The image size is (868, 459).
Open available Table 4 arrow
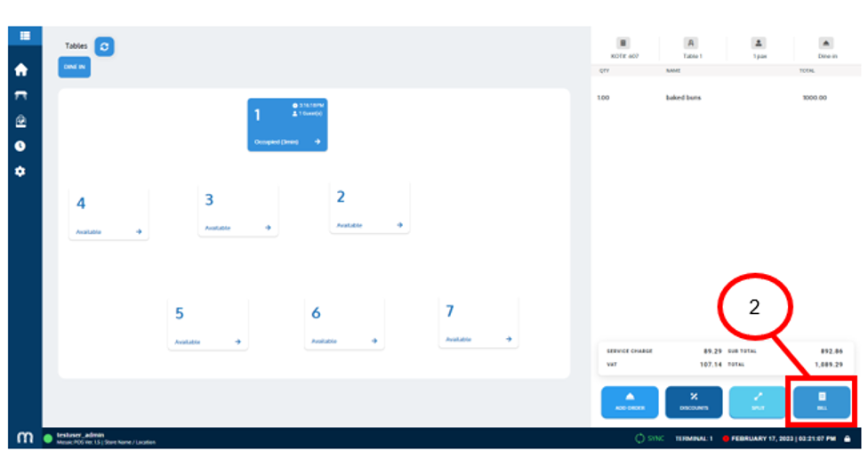click(x=139, y=231)
